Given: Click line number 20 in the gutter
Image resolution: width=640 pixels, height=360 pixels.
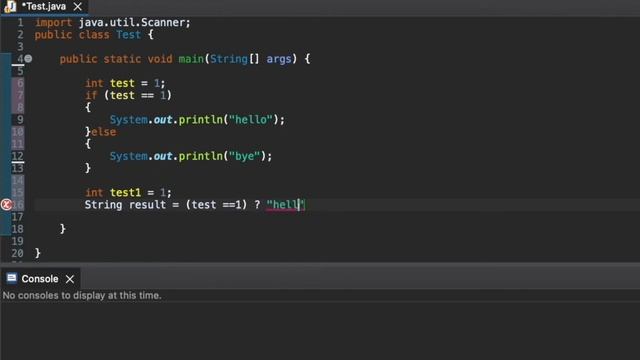Looking at the screenshot, I should click(17, 253).
